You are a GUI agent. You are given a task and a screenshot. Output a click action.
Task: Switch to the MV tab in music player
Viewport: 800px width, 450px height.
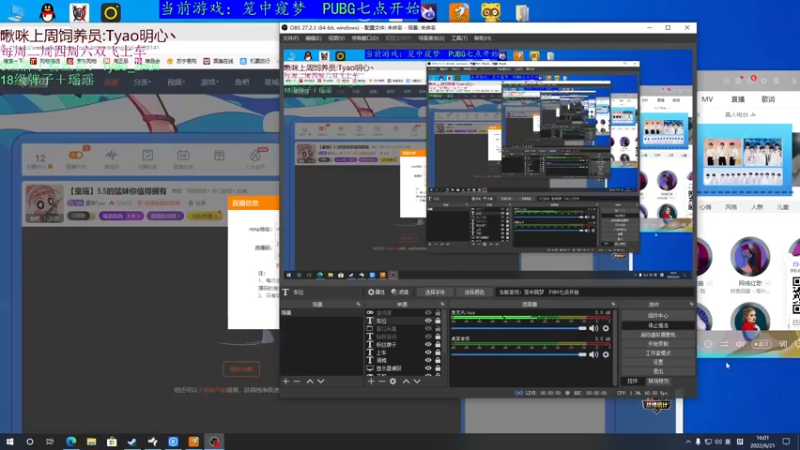click(x=707, y=99)
